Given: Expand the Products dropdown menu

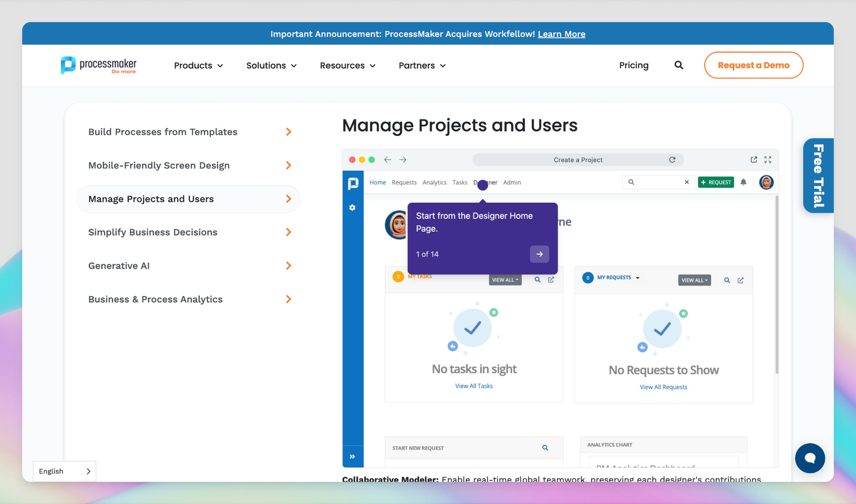Looking at the screenshot, I should click(198, 65).
